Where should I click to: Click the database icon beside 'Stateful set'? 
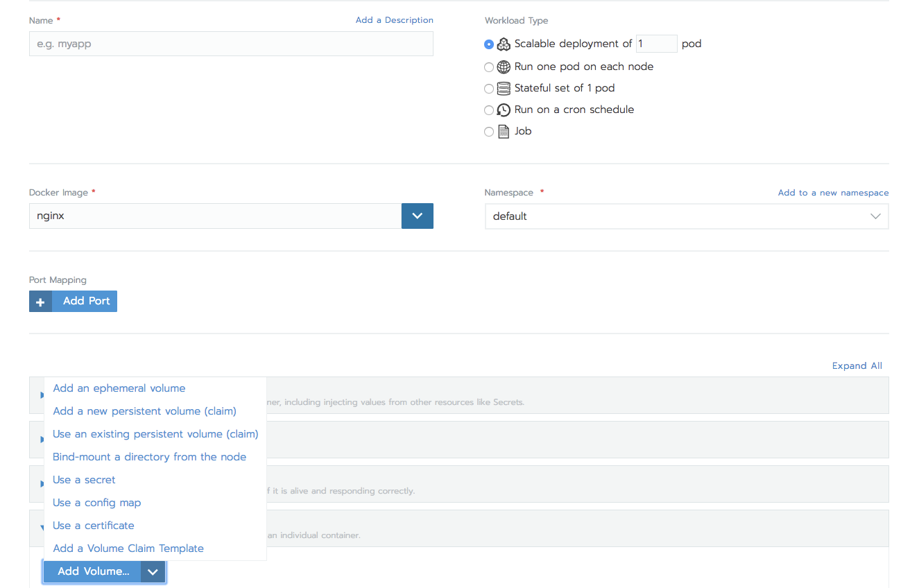[x=503, y=88]
